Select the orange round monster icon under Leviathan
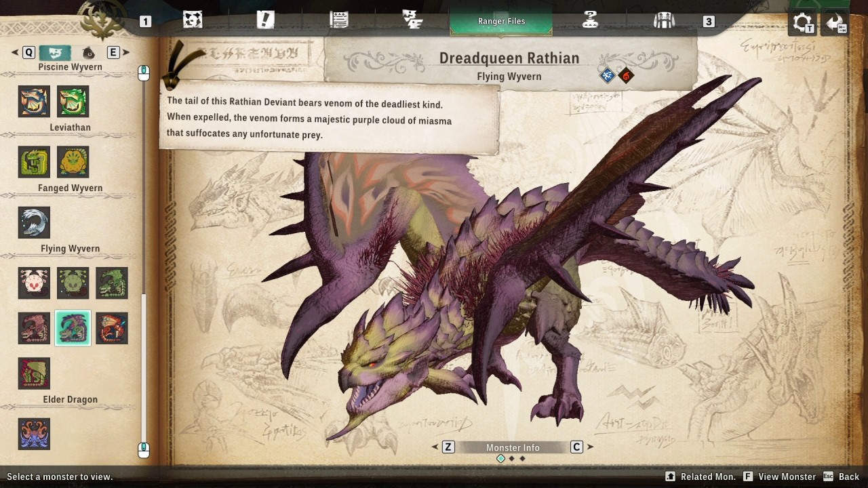Viewport: 868px width, 488px height. pyautogui.click(x=73, y=162)
